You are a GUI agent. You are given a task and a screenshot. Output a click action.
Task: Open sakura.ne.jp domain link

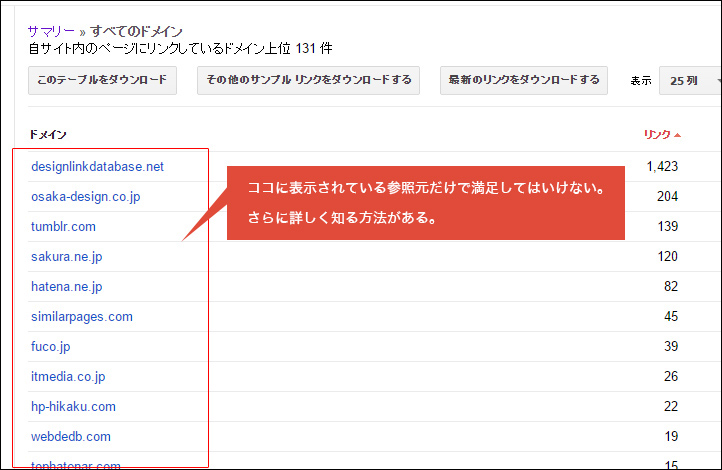click(66, 256)
